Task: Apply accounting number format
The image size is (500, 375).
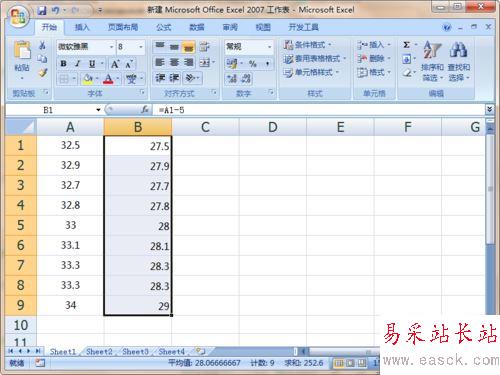Action: tap(232, 63)
